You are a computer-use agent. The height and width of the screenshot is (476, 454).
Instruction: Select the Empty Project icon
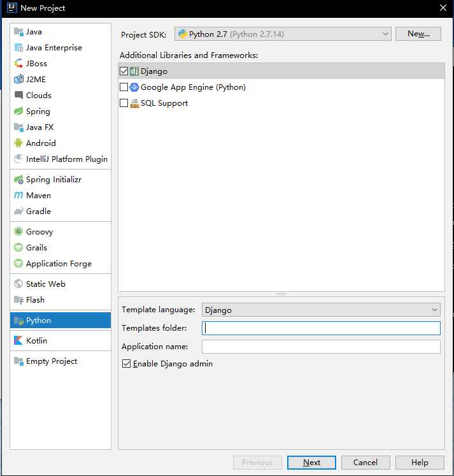pyautogui.click(x=18, y=361)
